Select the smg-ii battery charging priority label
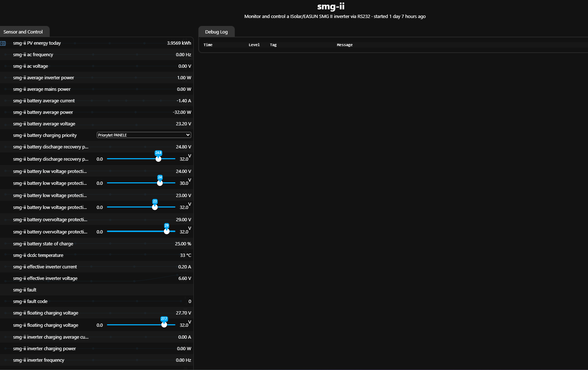The width and height of the screenshot is (588, 370). pos(45,135)
